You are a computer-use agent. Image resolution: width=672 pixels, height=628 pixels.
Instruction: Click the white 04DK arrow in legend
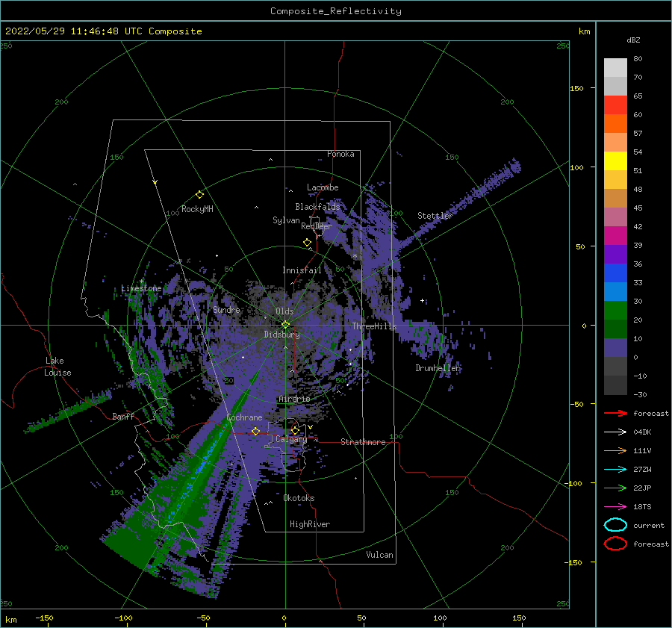coord(615,432)
